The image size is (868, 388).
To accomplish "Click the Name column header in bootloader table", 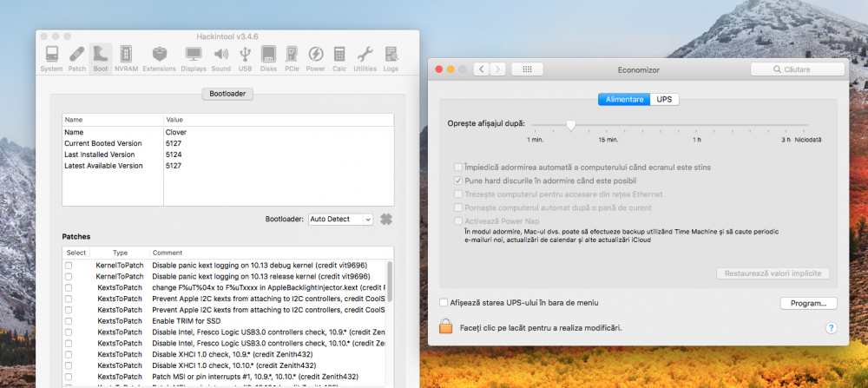I will pos(113,120).
